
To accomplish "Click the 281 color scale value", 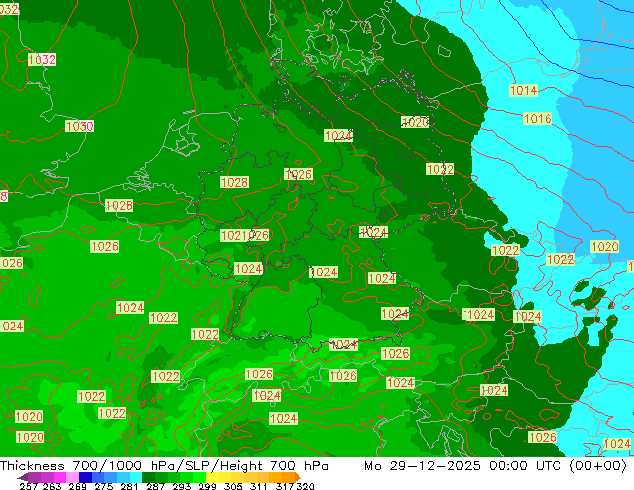I will coord(129,486).
